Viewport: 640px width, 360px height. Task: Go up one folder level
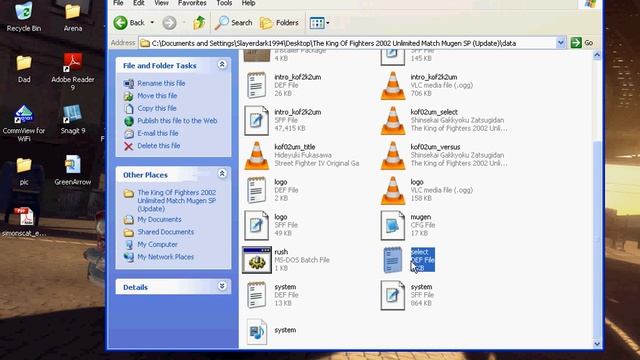point(199,23)
